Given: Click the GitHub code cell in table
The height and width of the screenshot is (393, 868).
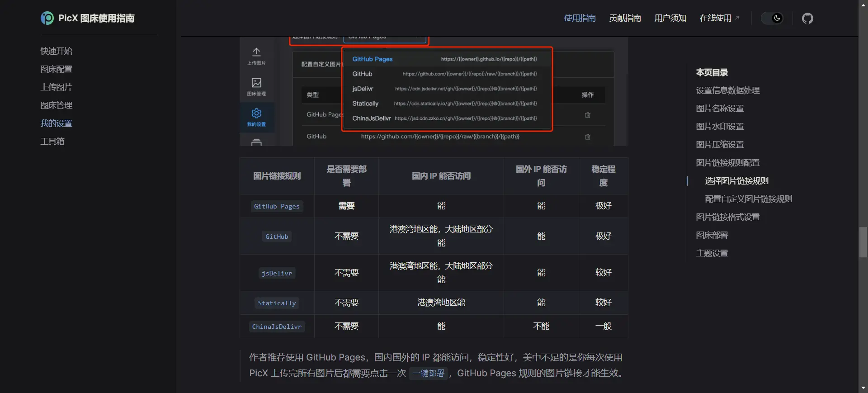Looking at the screenshot, I should pos(277,237).
